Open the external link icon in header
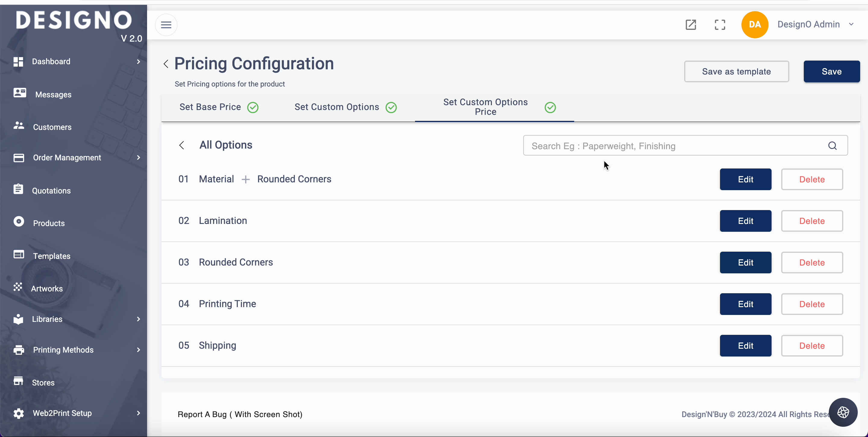868x437 pixels. coord(691,25)
